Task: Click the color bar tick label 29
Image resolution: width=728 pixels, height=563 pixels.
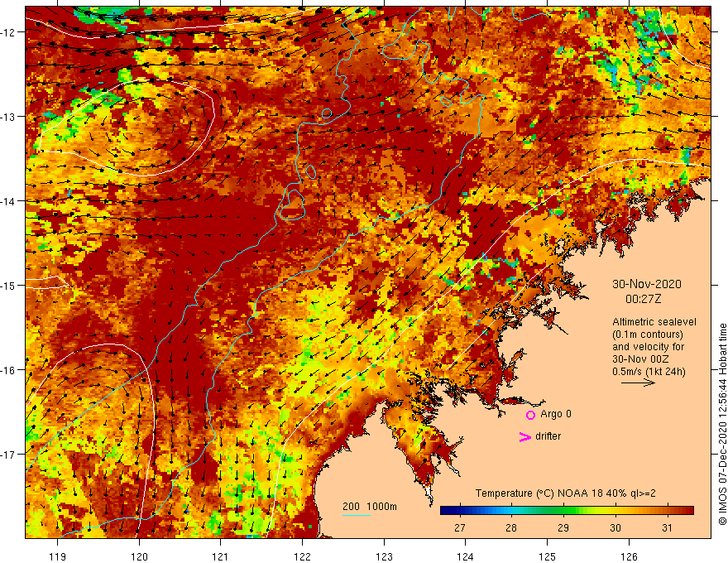Action: (563, 527)
